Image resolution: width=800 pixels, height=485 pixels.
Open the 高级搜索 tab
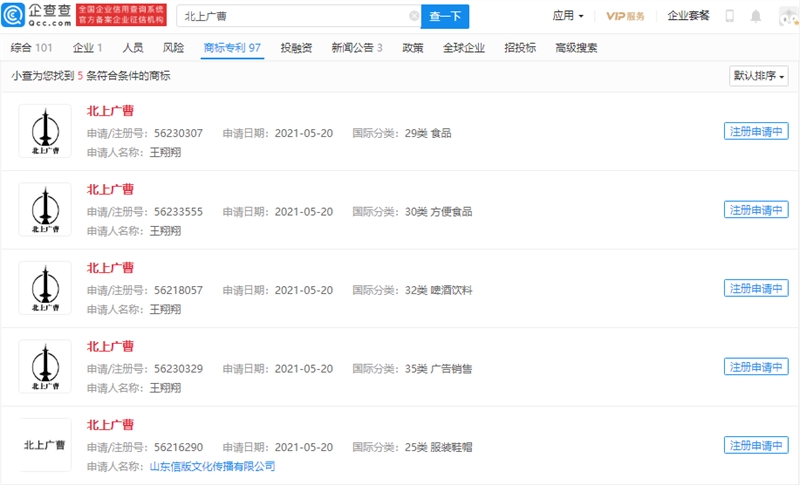[576, 48]
